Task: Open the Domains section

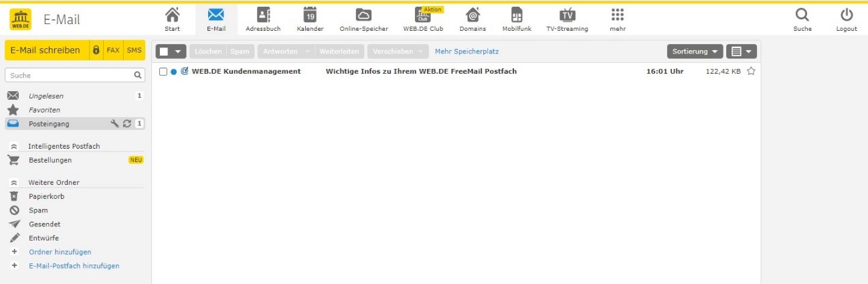Action: click(472, 19)
